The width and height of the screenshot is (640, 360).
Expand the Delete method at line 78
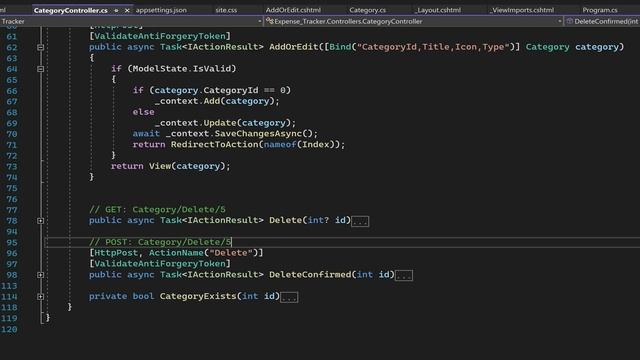click(x=40, y=221)
